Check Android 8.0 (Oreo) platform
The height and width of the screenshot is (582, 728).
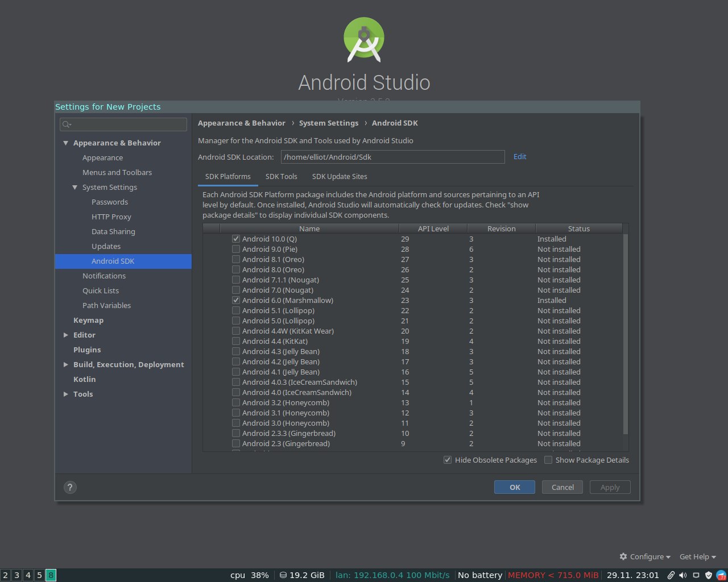click(236, 270)
